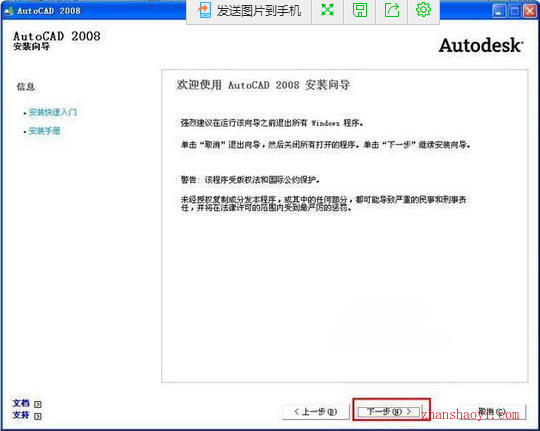This screenshot has height=431, width=540.
Task: Click the 欢迎使用 AutoCAD 2008 安装向导 heading
Action: [263, 85]
